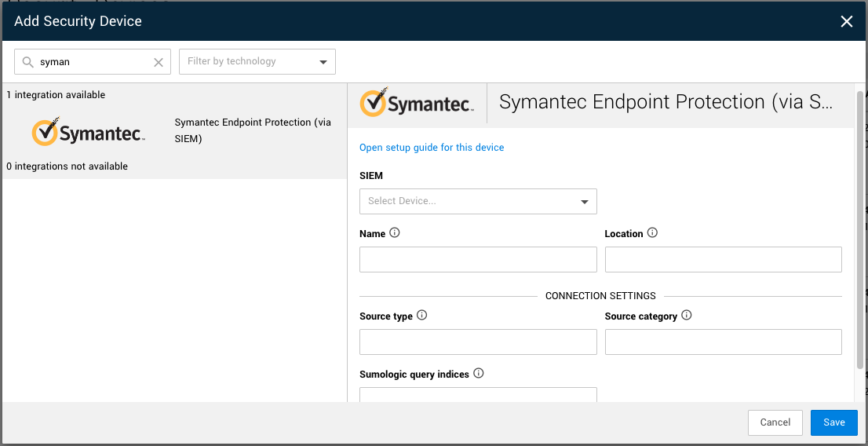Open the SIEM Select Device dropdown
The height and width of the screenshot is (446, 868).
[478, 201]
